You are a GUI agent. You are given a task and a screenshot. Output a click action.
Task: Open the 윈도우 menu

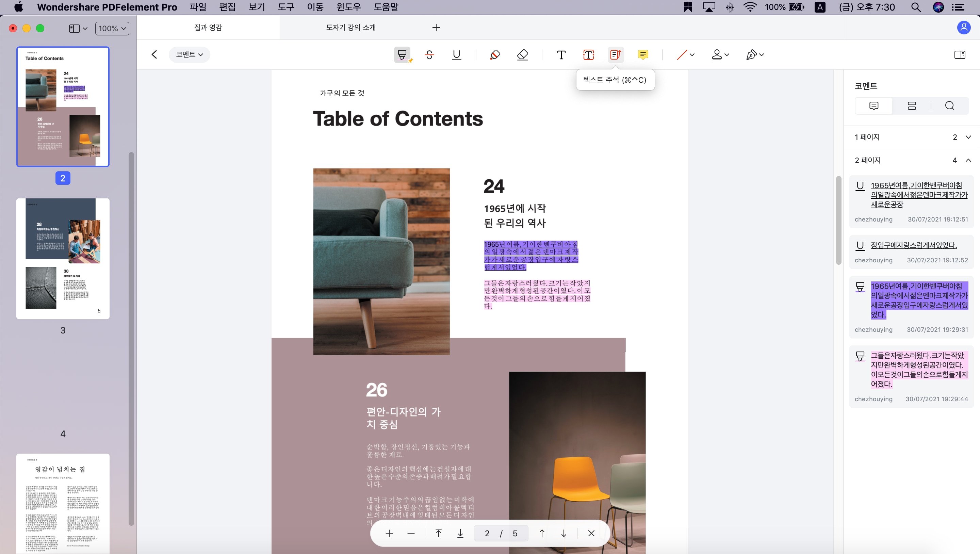[x=348, y=7]
